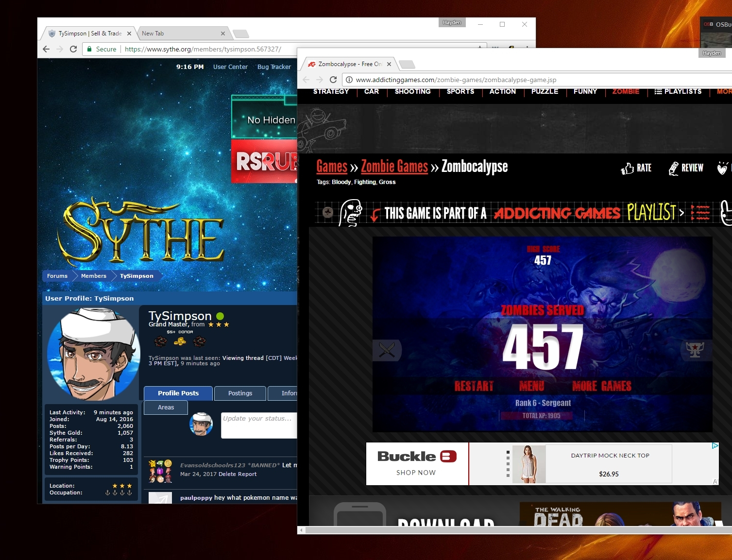732x560 pixels.
Task: Open CAR games menu
Action: (x=372, y=91)
